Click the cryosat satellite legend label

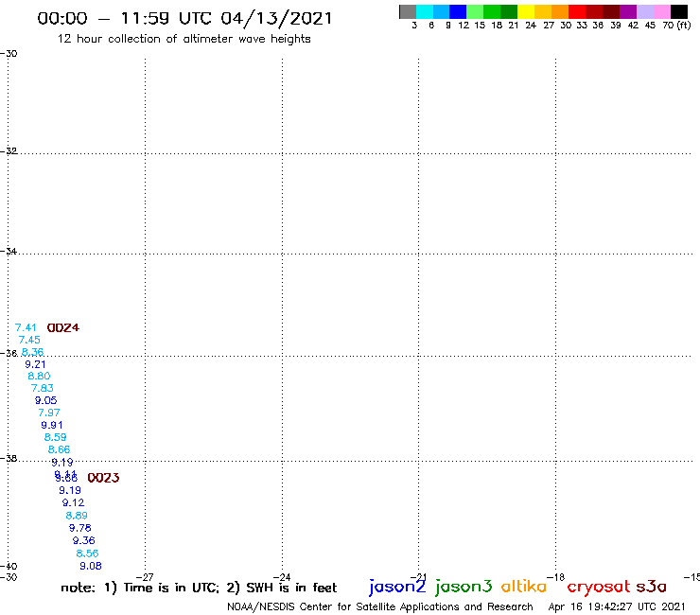pyautogui.click(x=599, y=587)
